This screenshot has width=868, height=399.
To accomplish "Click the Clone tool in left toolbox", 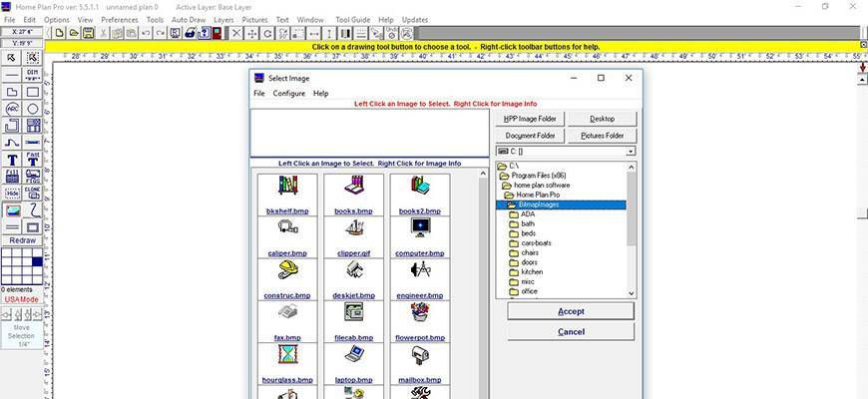I will [33, 193].
